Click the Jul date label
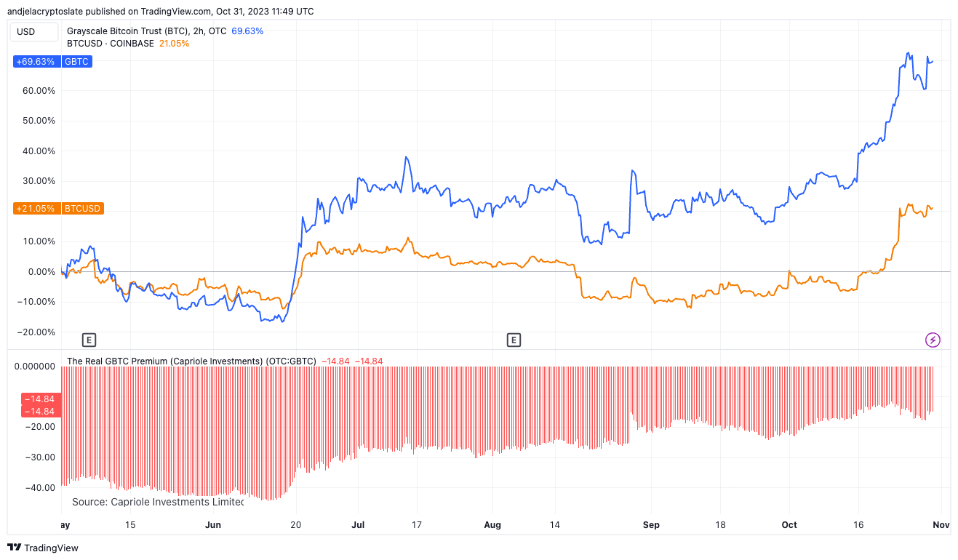This screenshot has width=958, height=560. (x=357, y=524)
